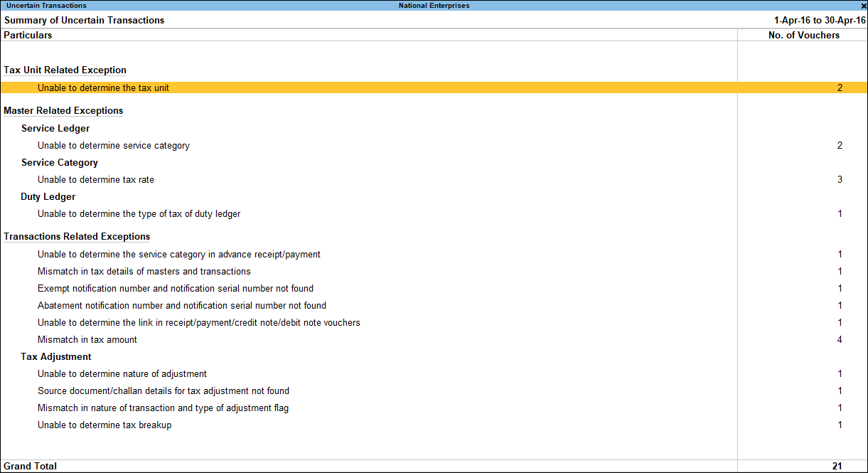This screenshot has height=473, width=868.
Task: Open 'Unable to determine nature of adjustment' row
Action: point(434,374)
